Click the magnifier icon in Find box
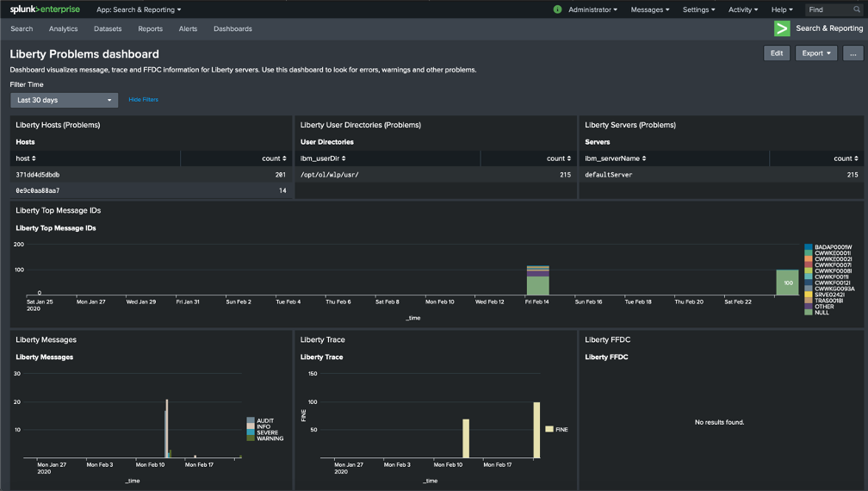868x491 pixels. (857, 9)
